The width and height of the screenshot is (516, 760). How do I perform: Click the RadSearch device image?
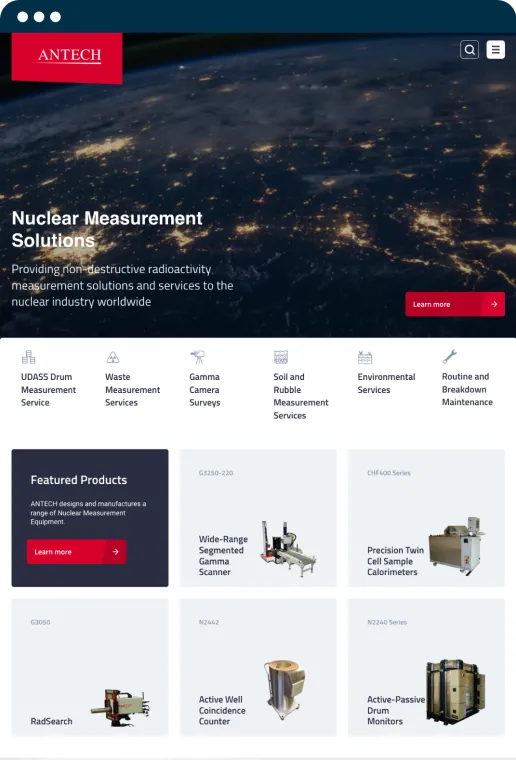point(120,708)
